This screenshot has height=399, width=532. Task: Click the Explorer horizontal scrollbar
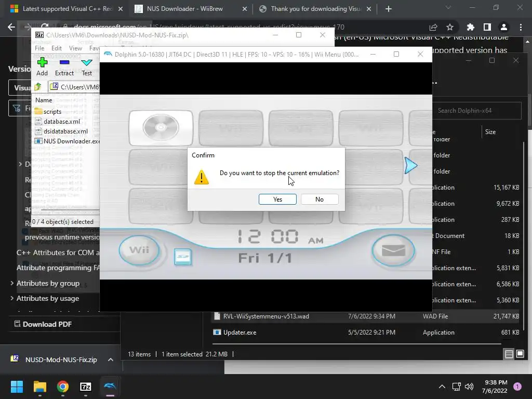(356, 344)
